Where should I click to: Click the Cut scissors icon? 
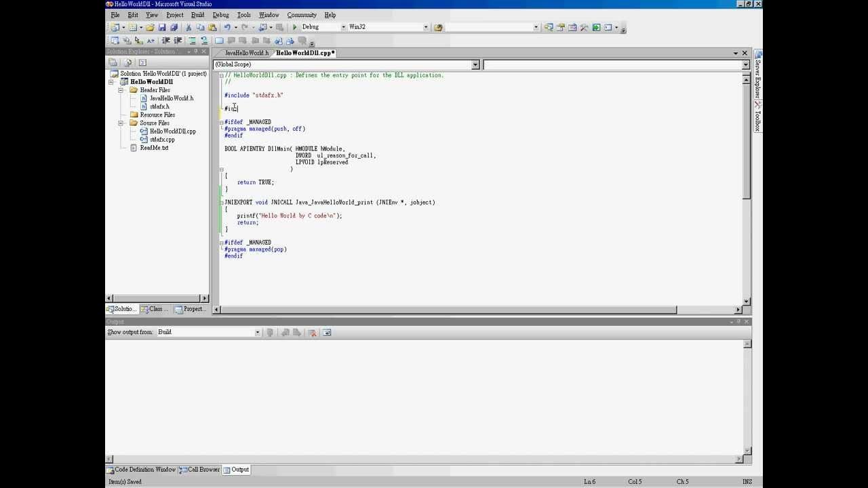[188, 27]
